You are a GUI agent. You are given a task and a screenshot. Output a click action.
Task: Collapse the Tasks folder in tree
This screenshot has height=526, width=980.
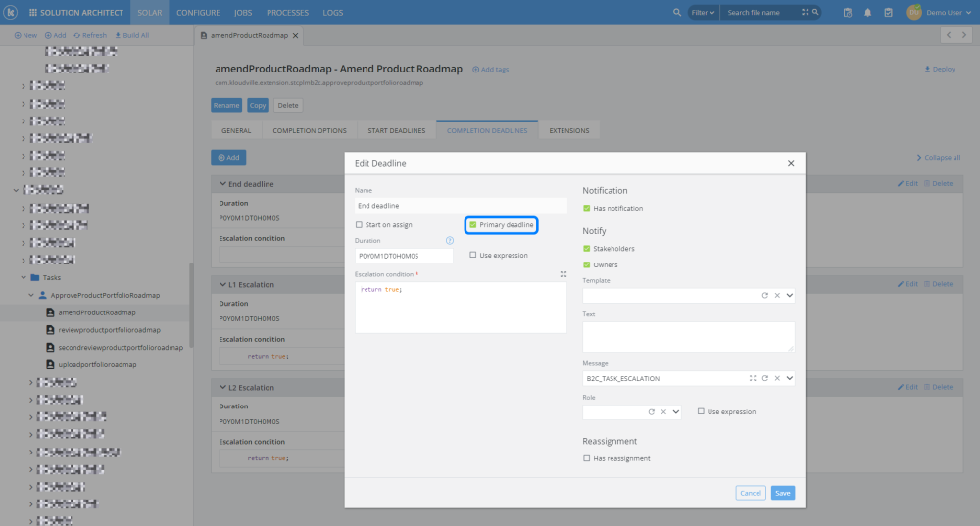[24, 277]
